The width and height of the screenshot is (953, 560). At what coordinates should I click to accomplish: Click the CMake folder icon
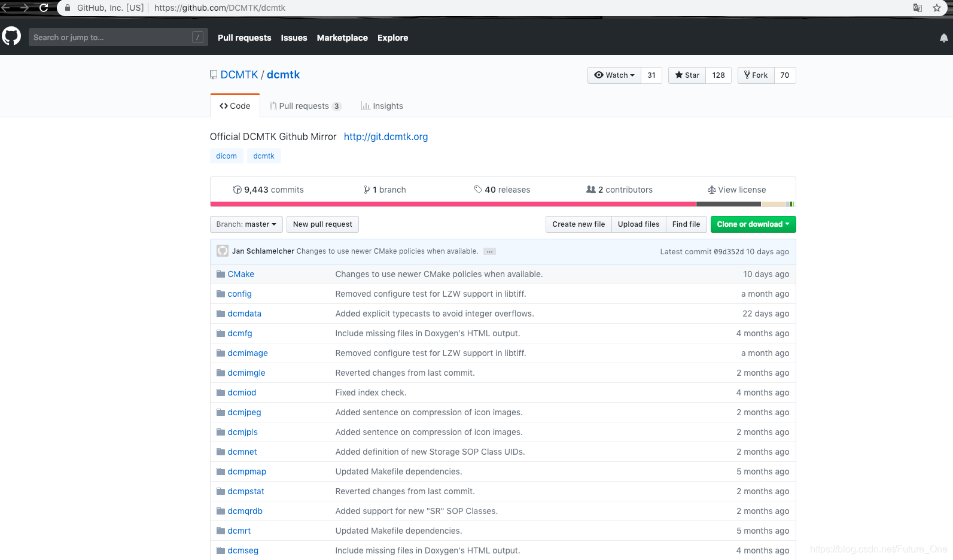point(221,274)
